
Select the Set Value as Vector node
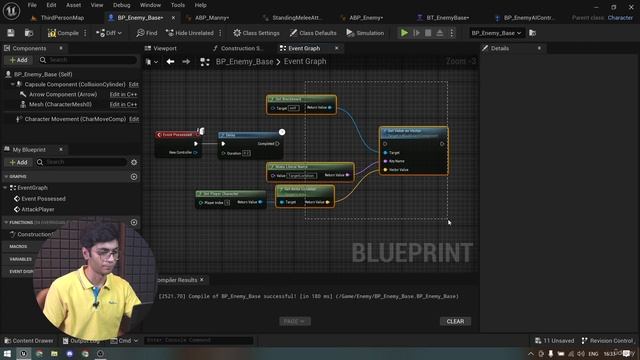tap(413, 151)
